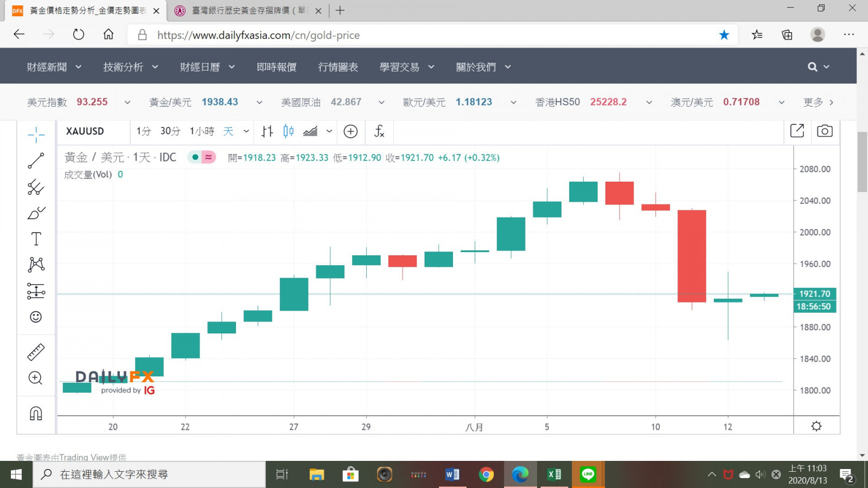This screenshot has width=868, height=488.
Task: Set chart interval to 天
Action: click(228, 131)
